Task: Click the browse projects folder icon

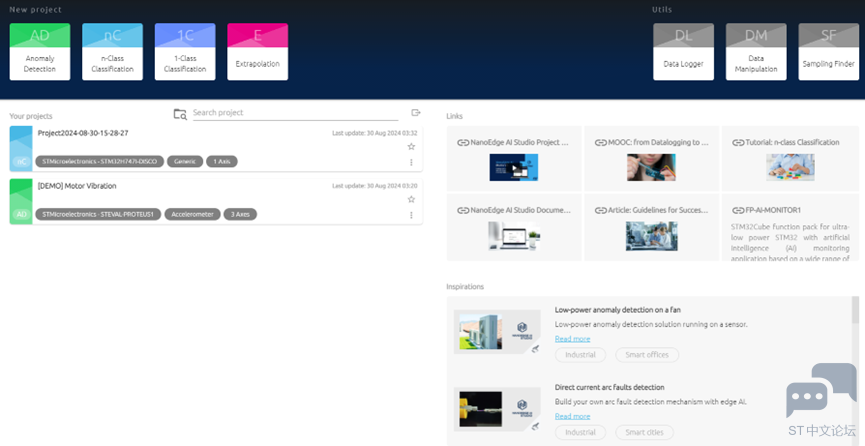Action: [180, 114]
